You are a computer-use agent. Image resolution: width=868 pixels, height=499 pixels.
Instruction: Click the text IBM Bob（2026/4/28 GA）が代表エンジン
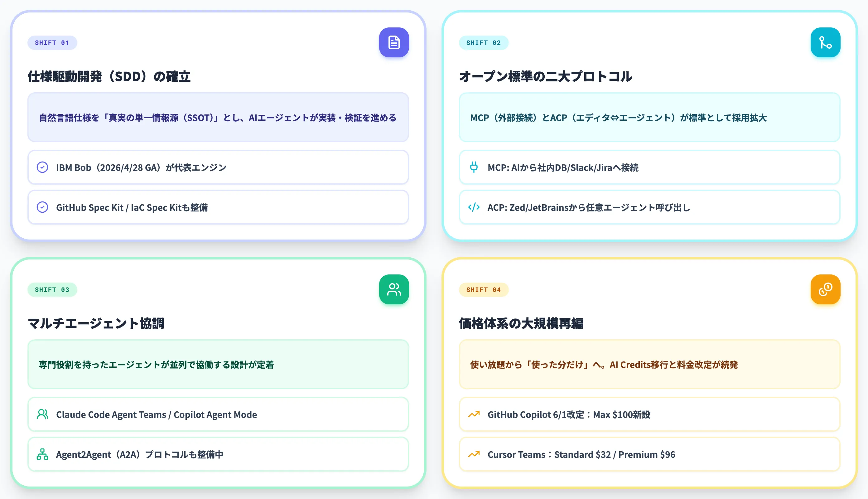point(141,167)
